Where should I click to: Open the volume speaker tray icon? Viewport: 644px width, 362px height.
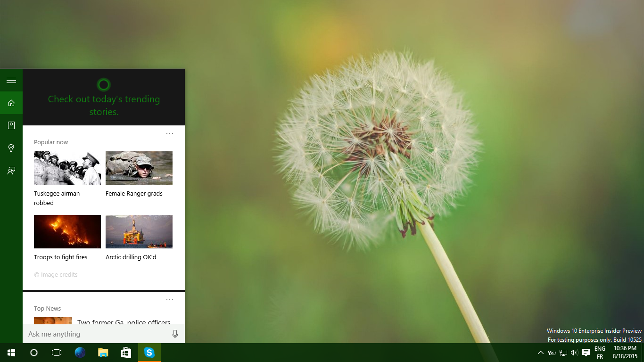coord(574,353)
